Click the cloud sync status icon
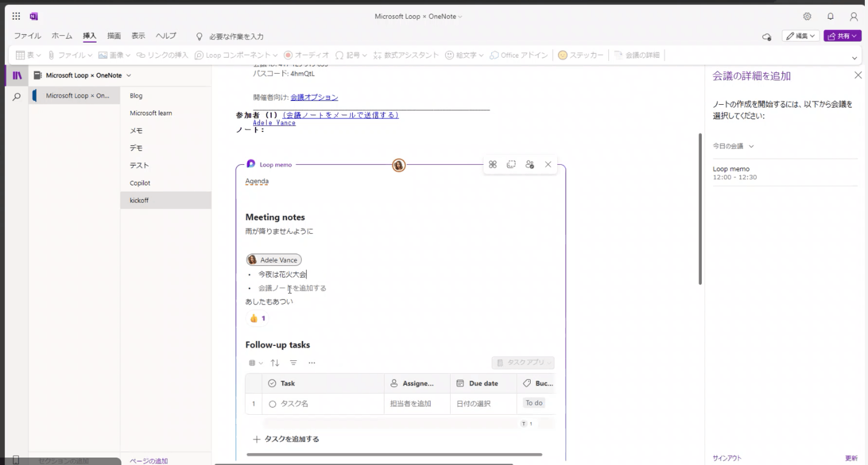This screenshot has width=868, height=465. (767, 37)
